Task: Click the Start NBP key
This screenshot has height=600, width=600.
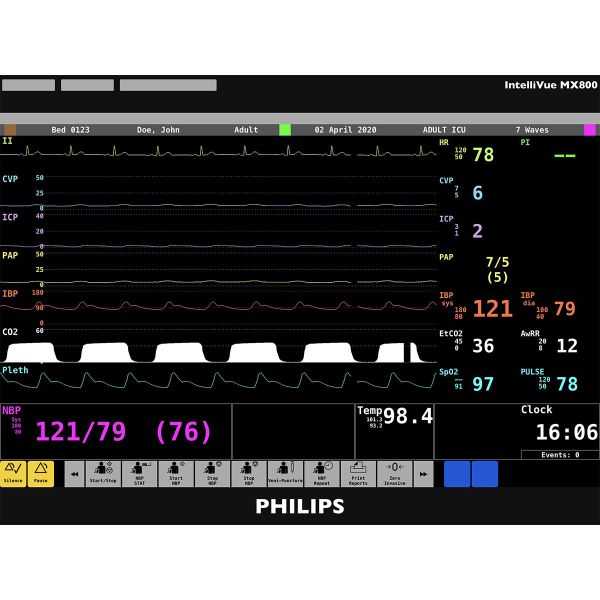Action: click(175, 473)
